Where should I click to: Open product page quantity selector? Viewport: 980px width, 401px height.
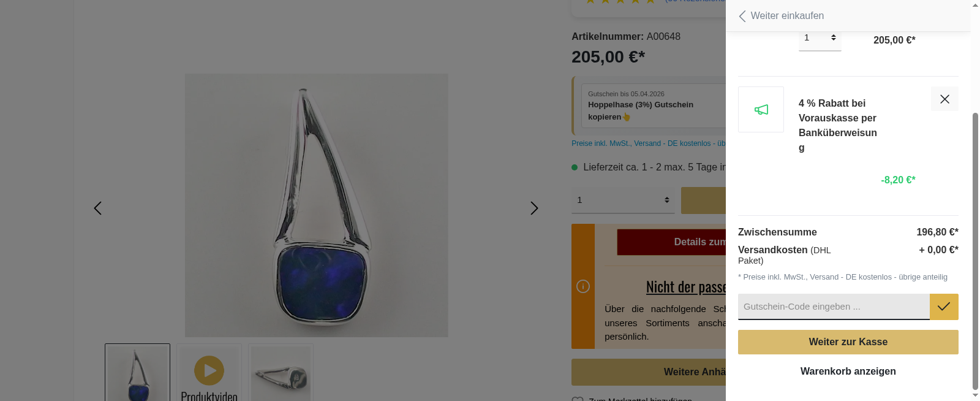point(623,200)
